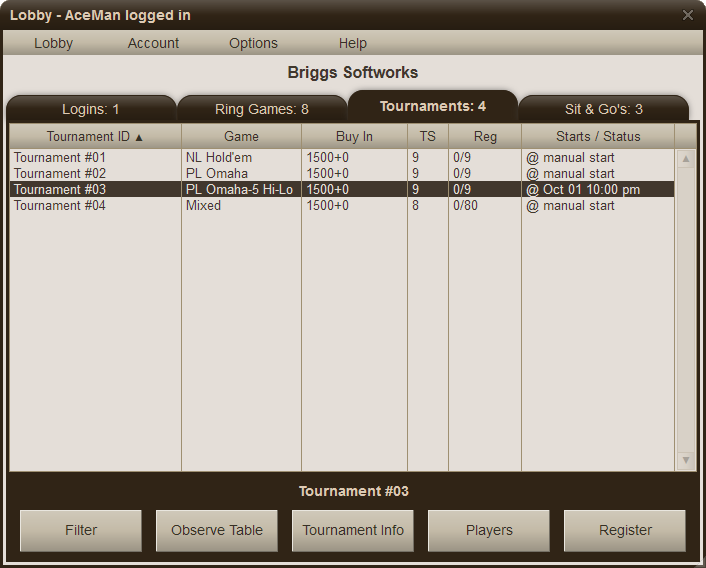Viewport: 706px width, 568px height.
Task: Click the Observe Table button
Action: pyautogui.click(x=217, y=530)
